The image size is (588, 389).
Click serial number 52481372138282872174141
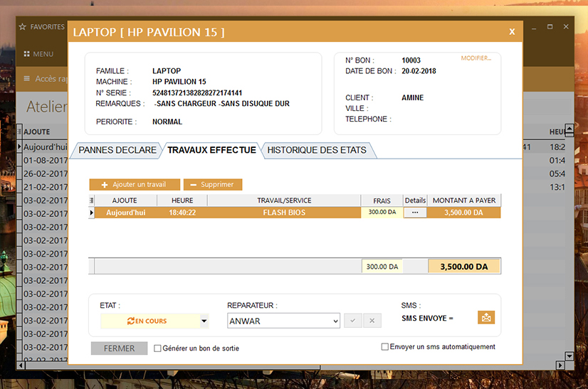tap(197, 92)
